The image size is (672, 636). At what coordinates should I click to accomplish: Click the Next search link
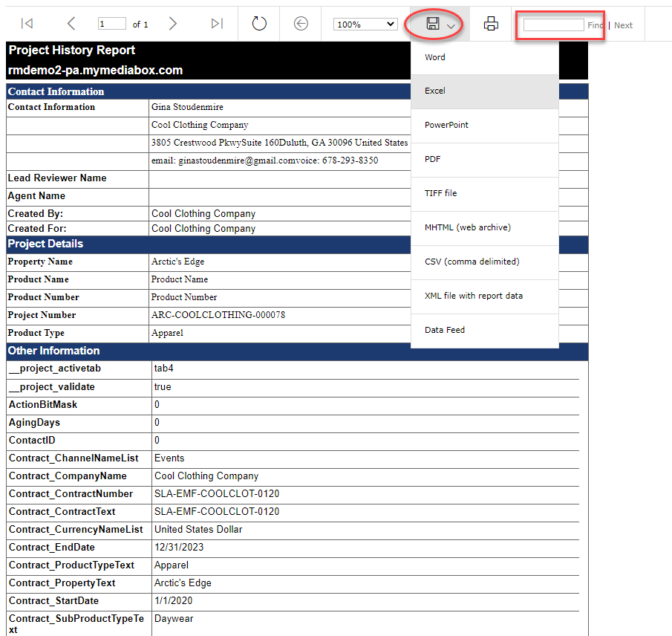(x=623, y=25)
